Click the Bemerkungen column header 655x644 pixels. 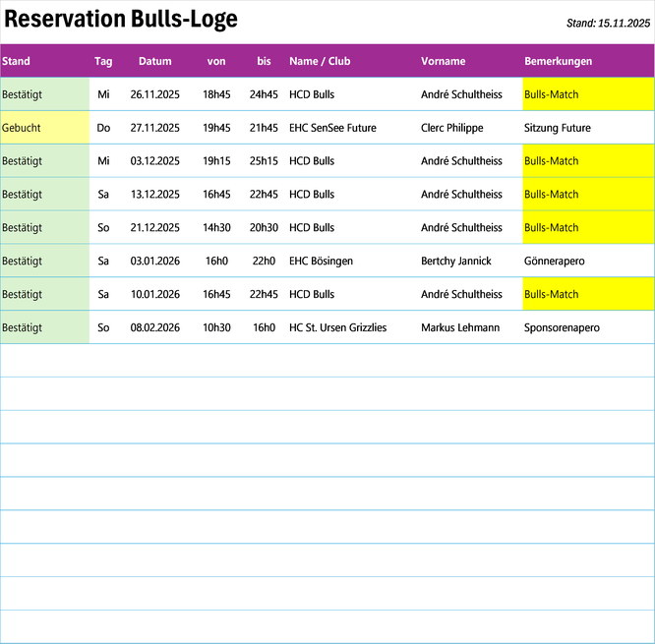point(558,61)
